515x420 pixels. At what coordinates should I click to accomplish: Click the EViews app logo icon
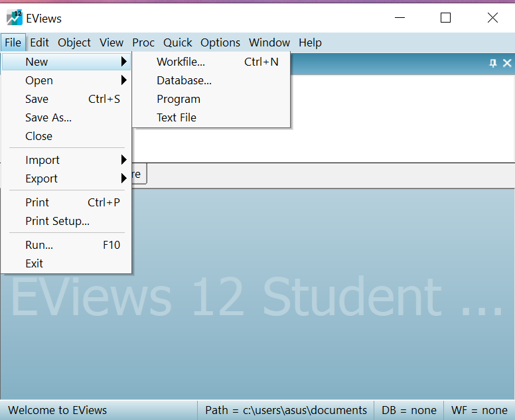tap(15, 18)
